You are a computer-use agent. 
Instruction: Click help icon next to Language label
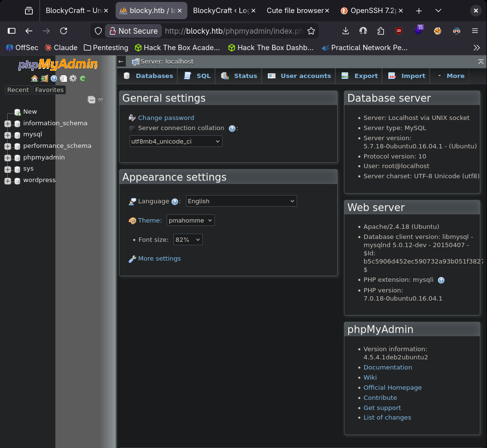(x=175, y=202)
